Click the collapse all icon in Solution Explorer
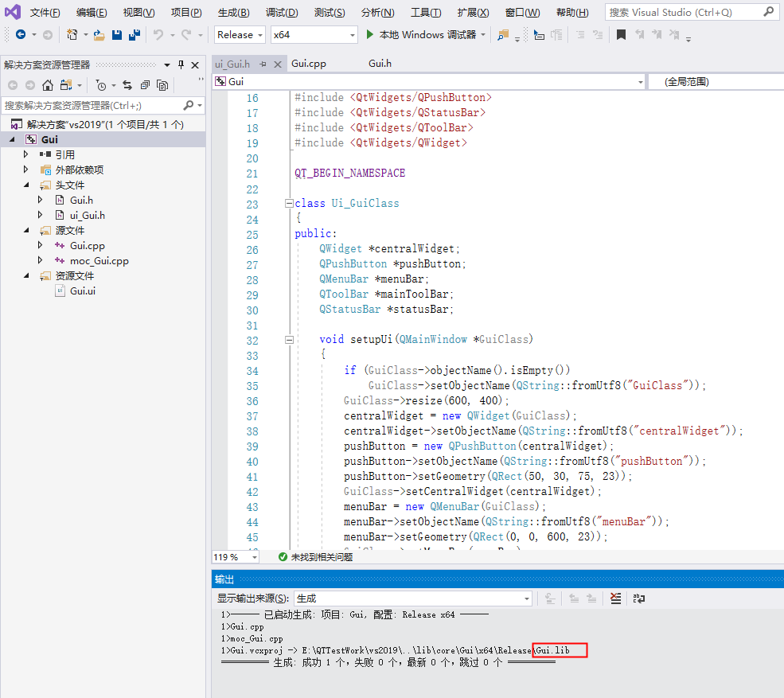Screen dimensions: 784x698 coord(145,85)
